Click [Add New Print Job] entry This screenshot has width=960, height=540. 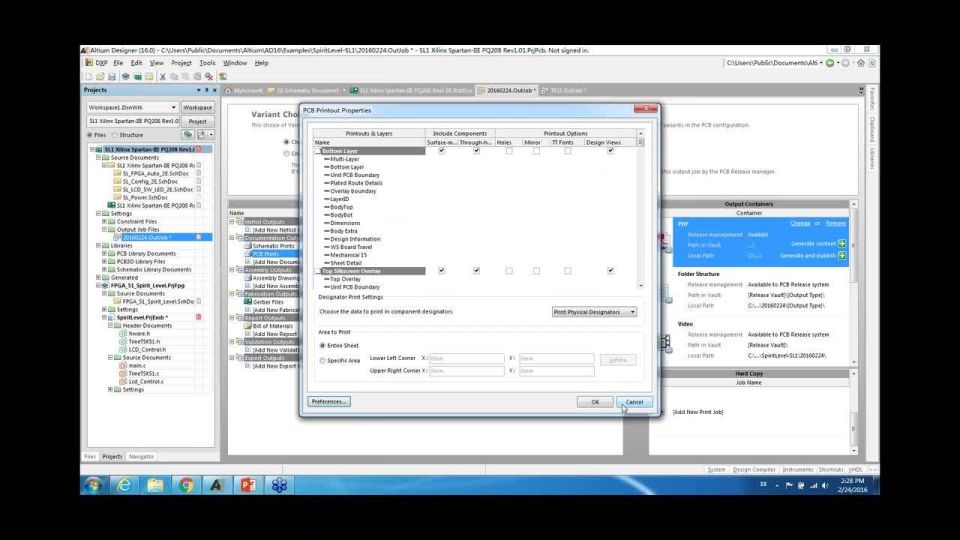point(698,412)
